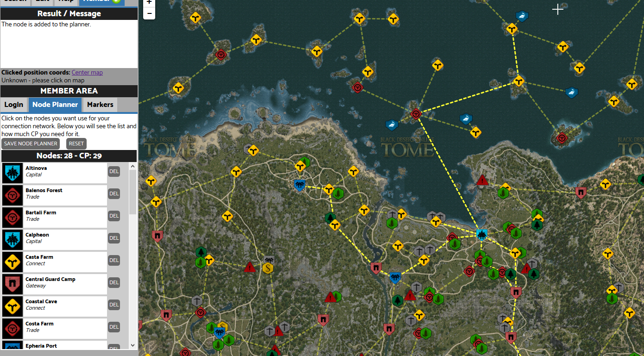The height and width of the screenshot is (356, 644).
Task: Click the Coastal Cave connect icon in the list
Action: [x=12, y=306]
